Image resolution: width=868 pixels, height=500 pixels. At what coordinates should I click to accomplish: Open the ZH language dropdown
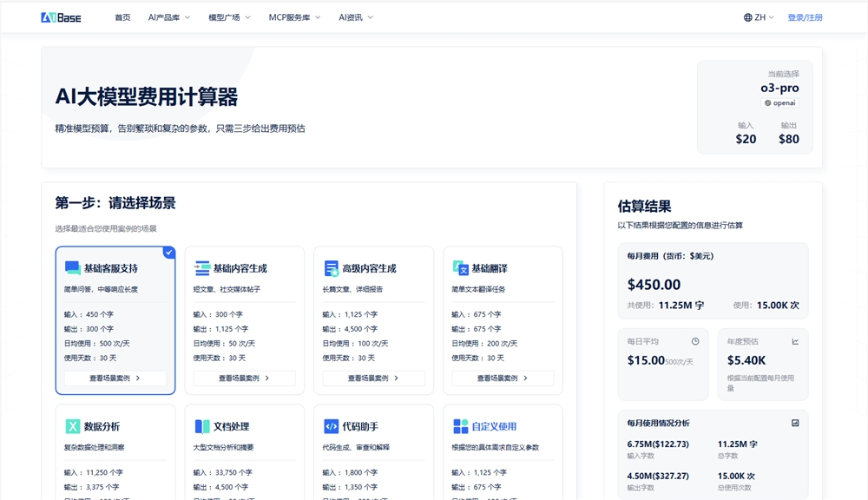pos(756,16)
